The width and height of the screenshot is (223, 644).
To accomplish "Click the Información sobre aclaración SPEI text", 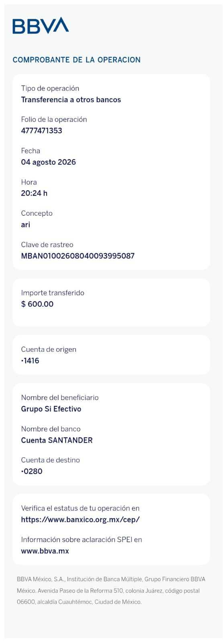I will tap(81, 540).
